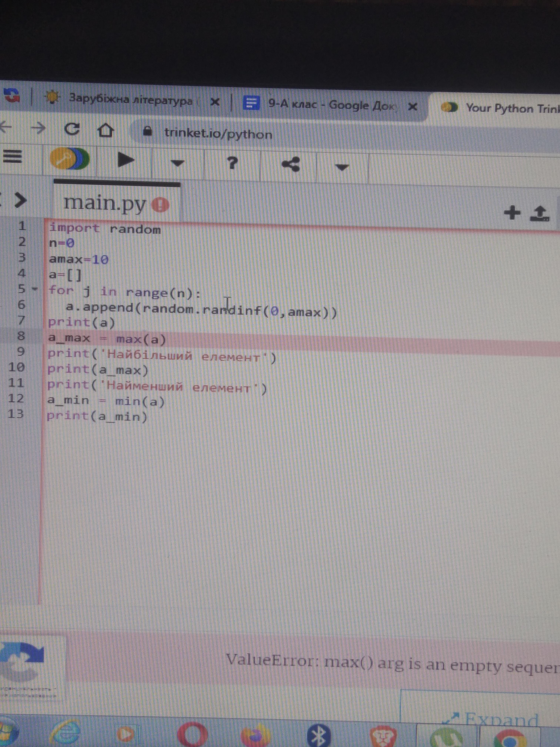
Task: Go to the browser home page icon
Action: [x=106, y=130]
